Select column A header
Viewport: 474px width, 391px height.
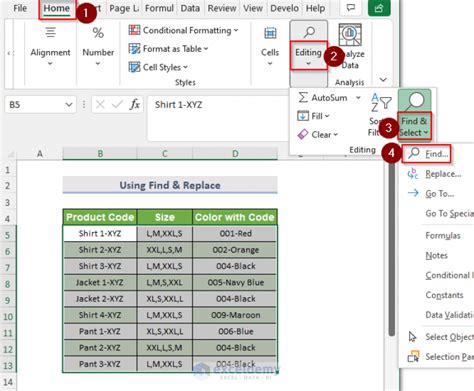pyautogui.click(x=40, y=154)
